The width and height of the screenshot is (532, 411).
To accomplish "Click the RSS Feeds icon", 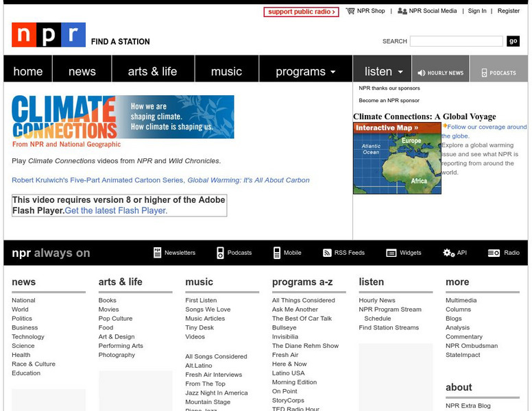I will (x=327, y=253).
